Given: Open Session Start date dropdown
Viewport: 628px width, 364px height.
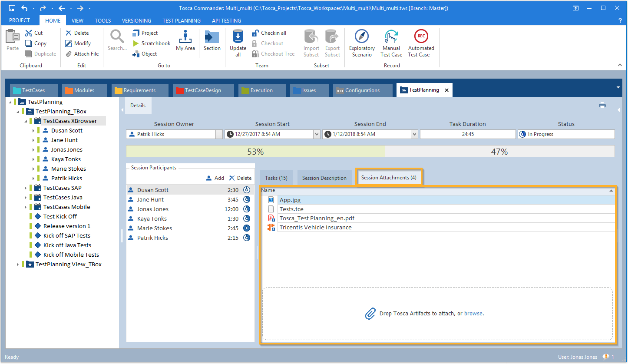Looking at the screenshot, I should [317, 135].
